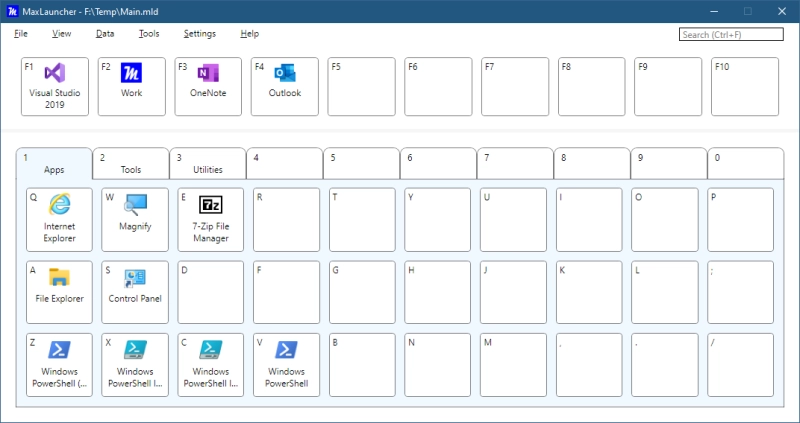Open File Explorer on key A
This screenshot has height=423, width=800.
point(59,292)
